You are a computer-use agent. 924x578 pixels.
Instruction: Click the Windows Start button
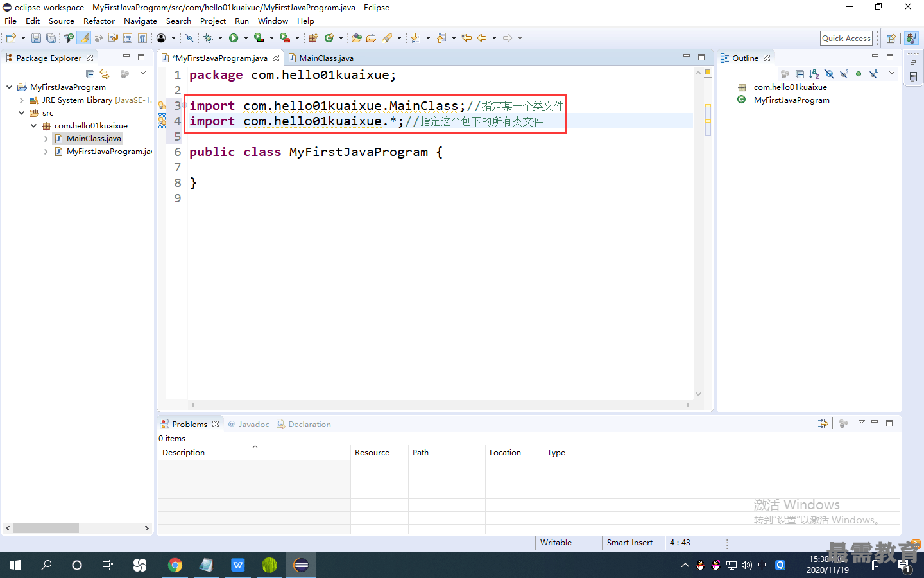(x=15, y=565)
